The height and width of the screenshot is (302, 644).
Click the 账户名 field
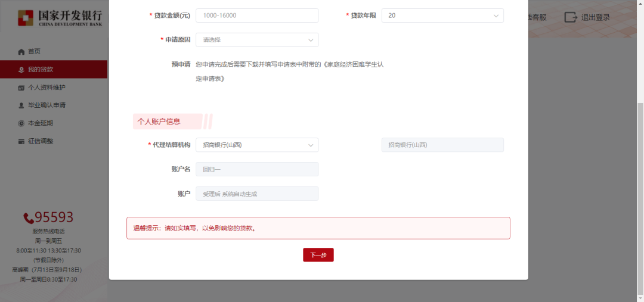pyautogui.click(x=257, y=169)
